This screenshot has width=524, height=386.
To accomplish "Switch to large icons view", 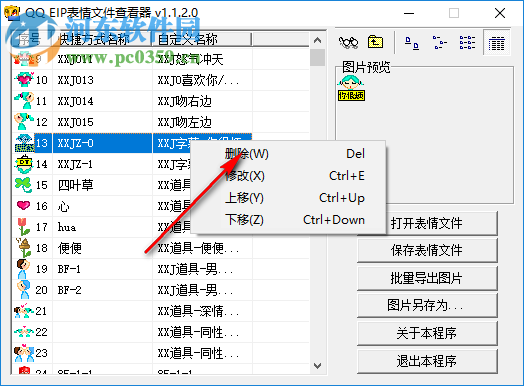I will 412,43.
